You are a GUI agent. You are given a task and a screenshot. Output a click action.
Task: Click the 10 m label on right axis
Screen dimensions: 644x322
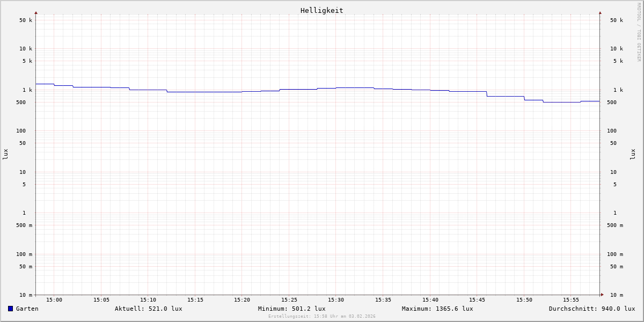tap(617, 295)
